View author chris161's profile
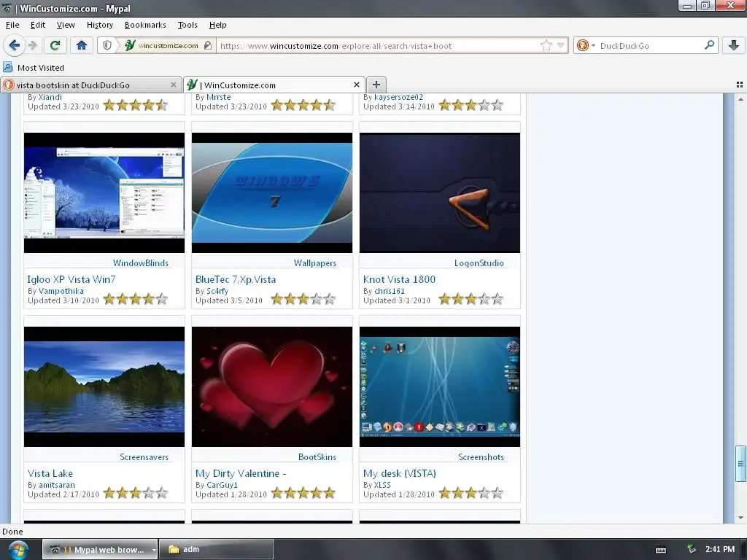The height and width of the screenshot is (560, 747). click(x=390, y=291)
